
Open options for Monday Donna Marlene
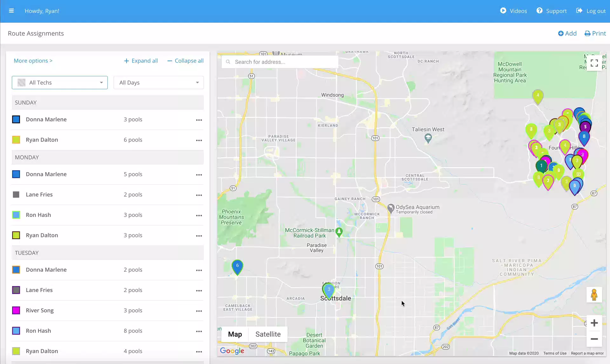tap(199, 175)
